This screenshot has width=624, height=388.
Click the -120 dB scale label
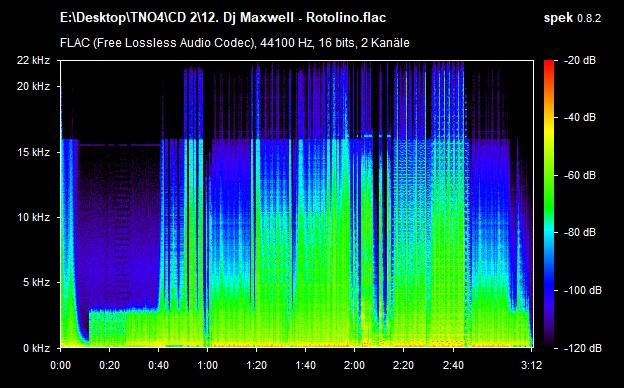(x=583, y=348)
